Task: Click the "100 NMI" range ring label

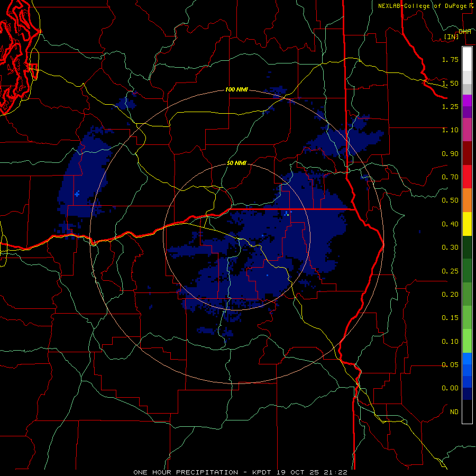Action: [x=236, y=90]
